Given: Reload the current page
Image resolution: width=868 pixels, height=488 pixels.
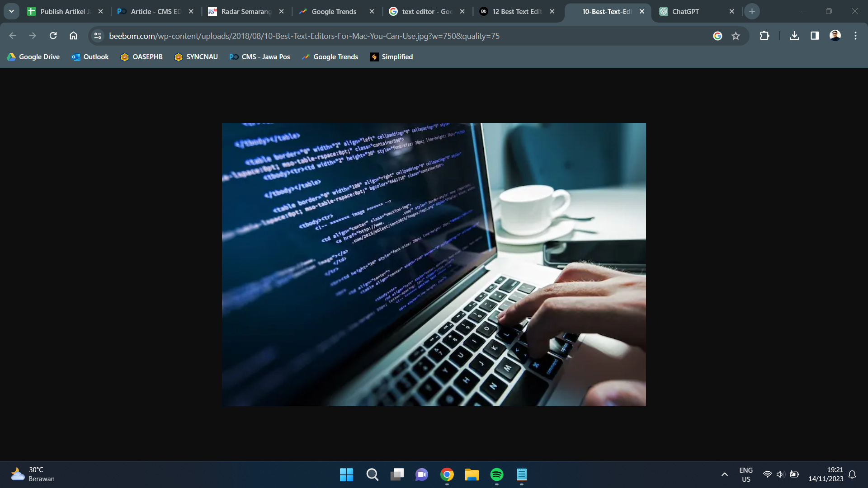Looking at the screenshot, I should (x=53, y=36).
